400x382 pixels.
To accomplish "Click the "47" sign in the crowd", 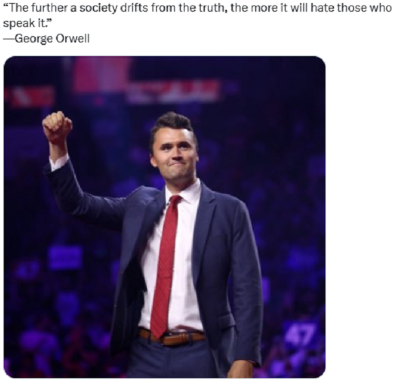I will pos(302,334).
